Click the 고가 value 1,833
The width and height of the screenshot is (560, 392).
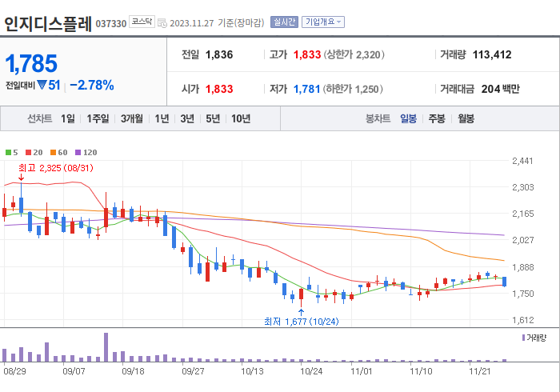pos(307,54)
